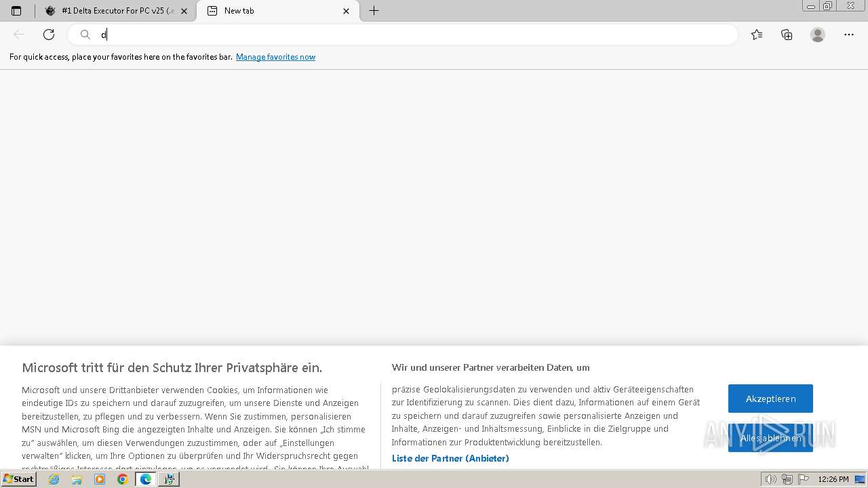Select the New tab tab
868x488 pixels.
click(x=278, y=11)
